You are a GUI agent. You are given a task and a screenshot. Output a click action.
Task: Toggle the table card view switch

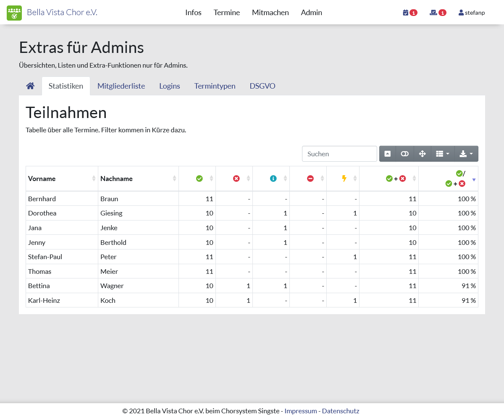point(404,154)
